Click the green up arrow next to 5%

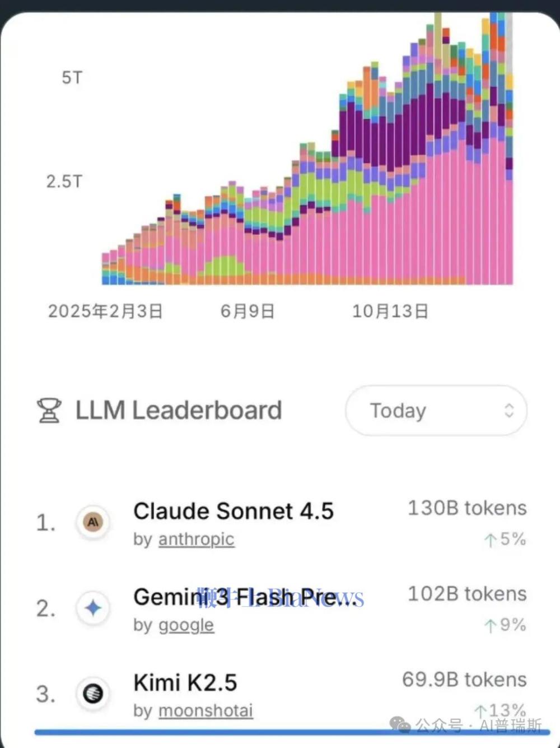491,540
